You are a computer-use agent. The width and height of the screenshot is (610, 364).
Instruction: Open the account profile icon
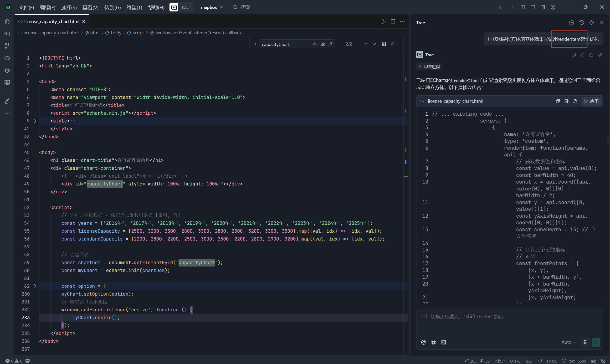[x=553, y=7]
